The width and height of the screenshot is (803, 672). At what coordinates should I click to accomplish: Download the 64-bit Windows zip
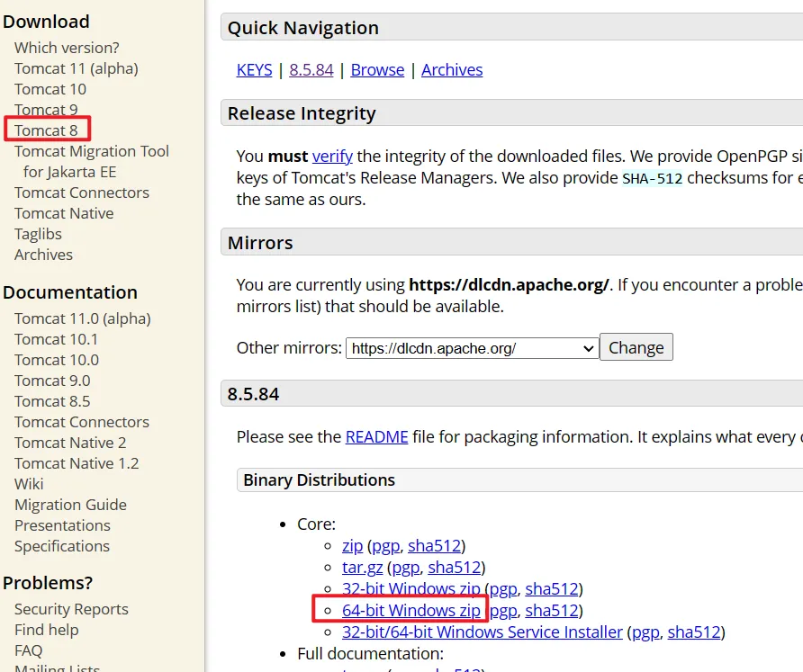click(411, 611)
